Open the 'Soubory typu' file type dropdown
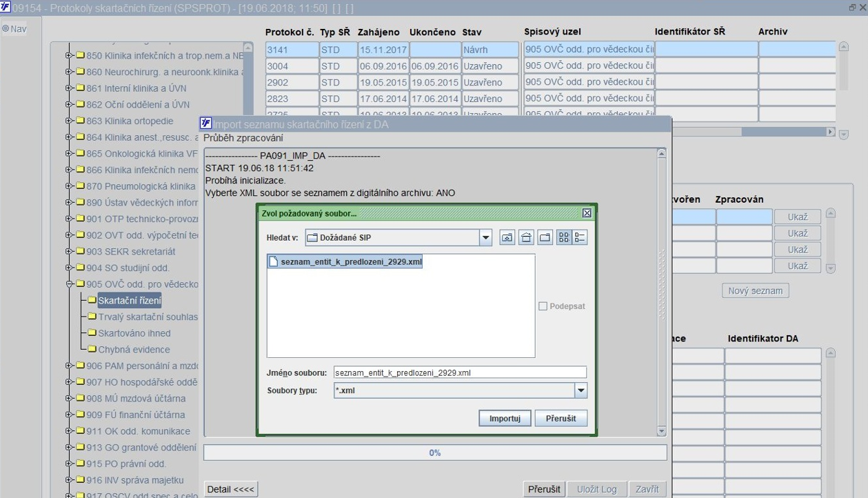Viewport: 868px width, 498px height. (x=581, y=390)
